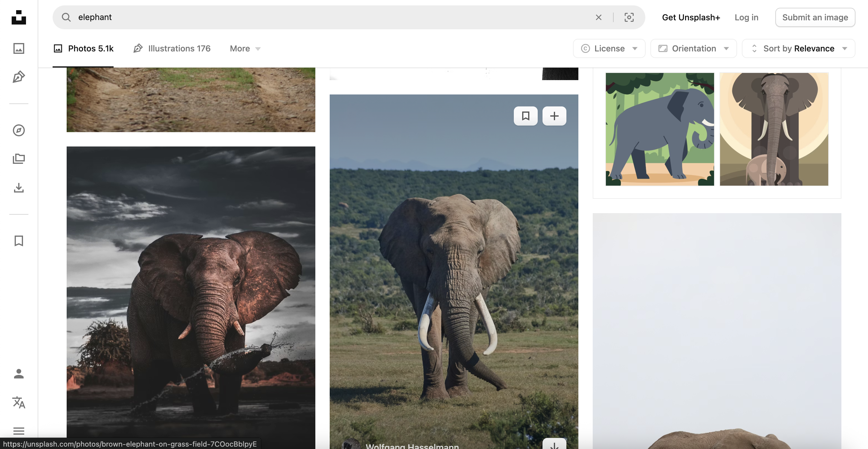Image resolution: width=868 pixels, height=449 pixels.
Task: Open the dirt path photo at top
Action: (x=191, y=100)
